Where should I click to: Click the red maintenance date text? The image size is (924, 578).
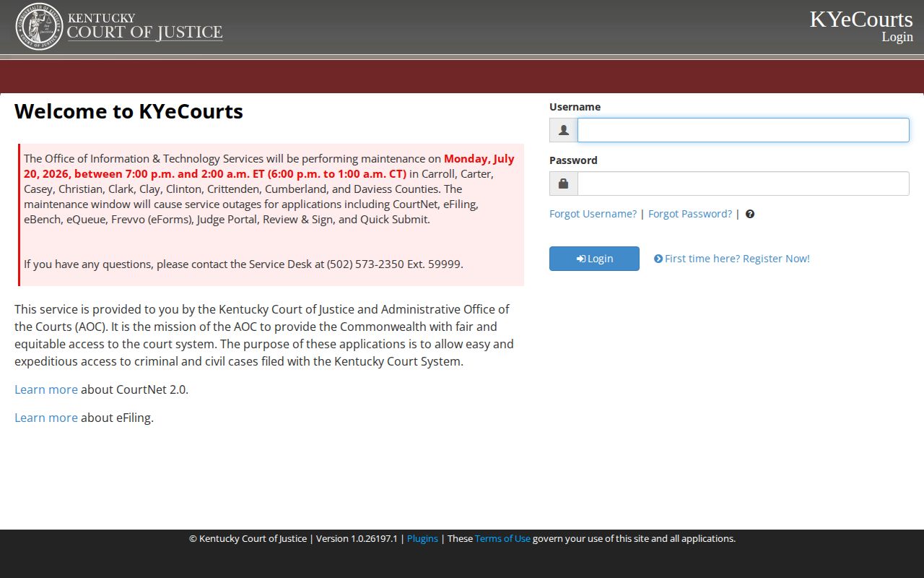269,166
